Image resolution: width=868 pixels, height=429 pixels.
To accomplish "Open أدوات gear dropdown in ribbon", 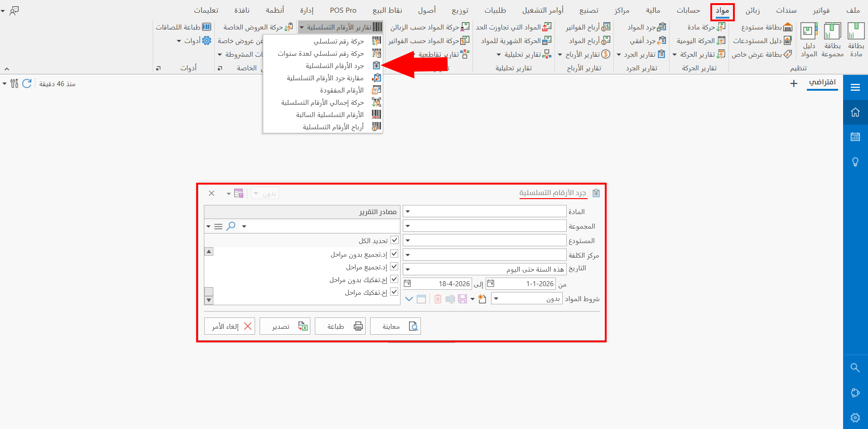I will tap(194, 41).
